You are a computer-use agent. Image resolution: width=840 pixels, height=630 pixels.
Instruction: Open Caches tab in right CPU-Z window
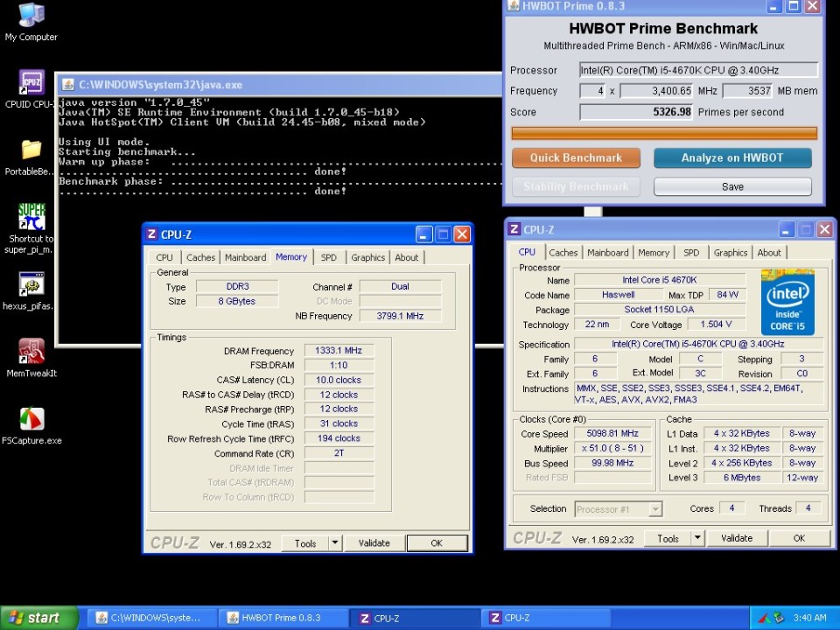[x=563, y=252]
